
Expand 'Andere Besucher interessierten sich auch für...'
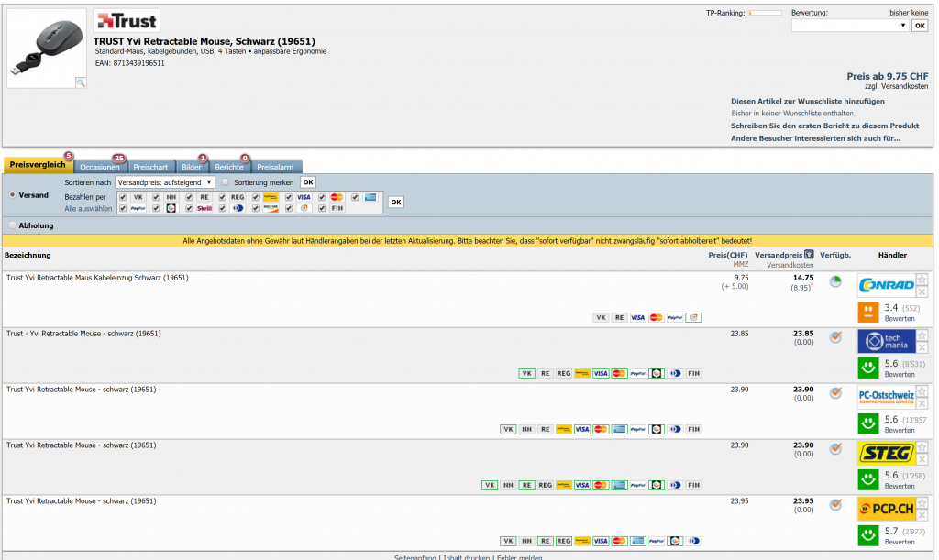pyautogui.click(x=815, y=138)
